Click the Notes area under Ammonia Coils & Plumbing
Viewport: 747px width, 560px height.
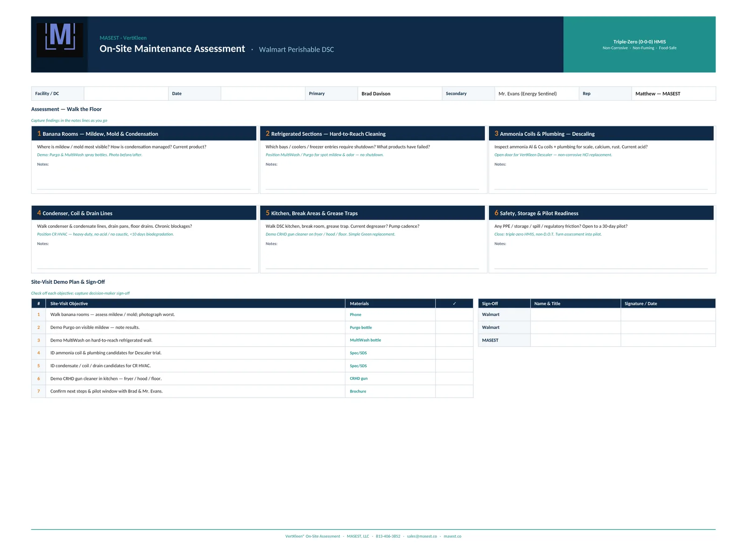[x=601, y=176]
